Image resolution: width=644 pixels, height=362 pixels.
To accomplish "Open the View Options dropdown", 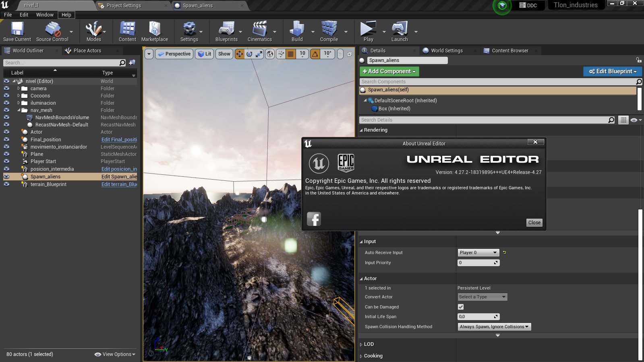I will click(115, 354).
